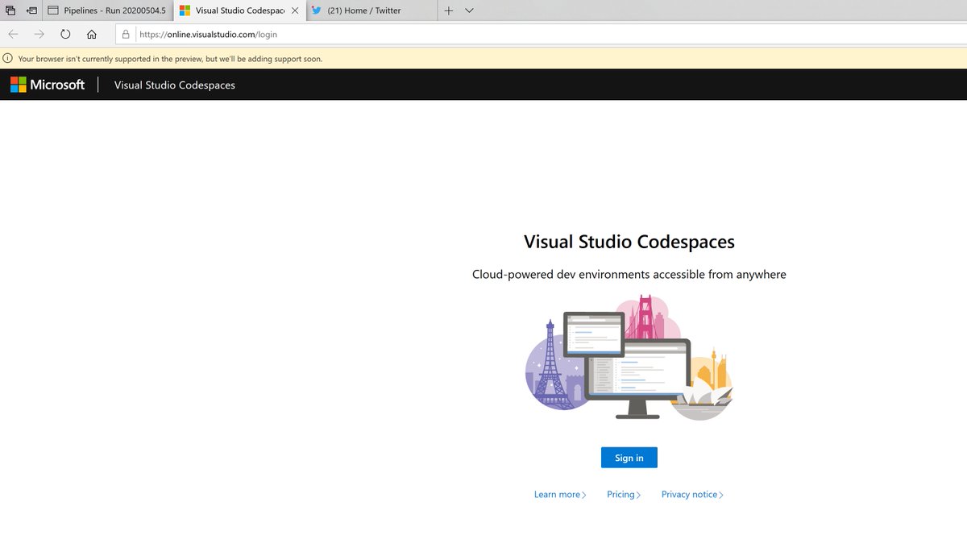The image size is (967, 560).
Task: Click the Windows logo favicon on the Codespaces tab
Action: [185, 10]
